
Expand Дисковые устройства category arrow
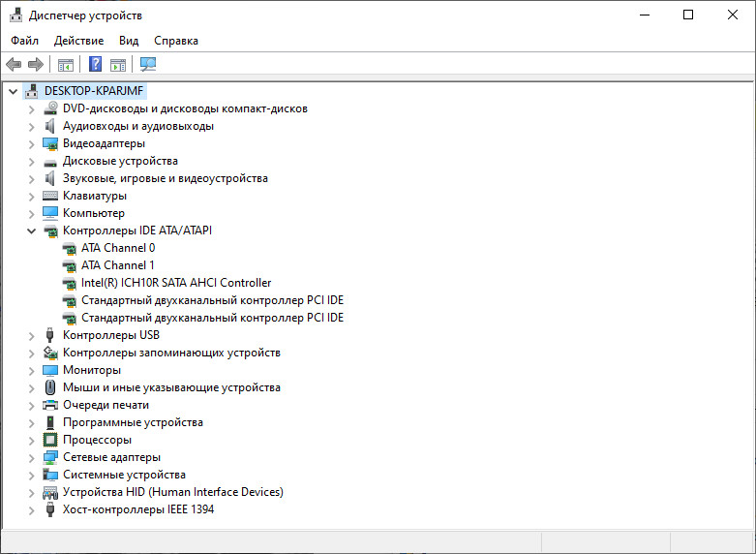pos(31,162)
